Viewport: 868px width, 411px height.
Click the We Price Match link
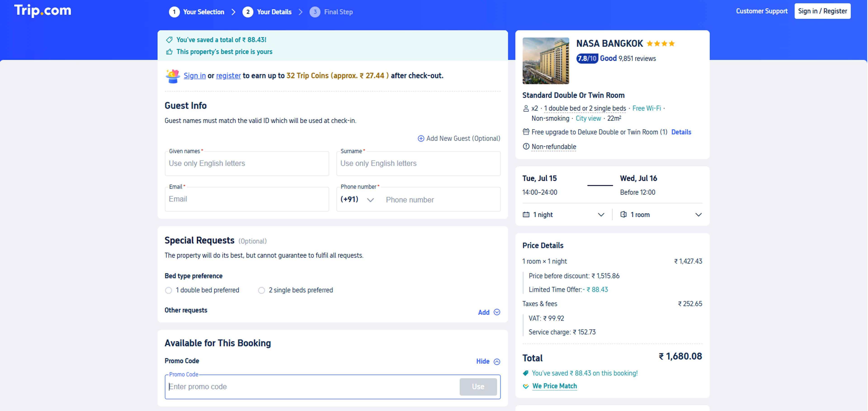[554, 386]
